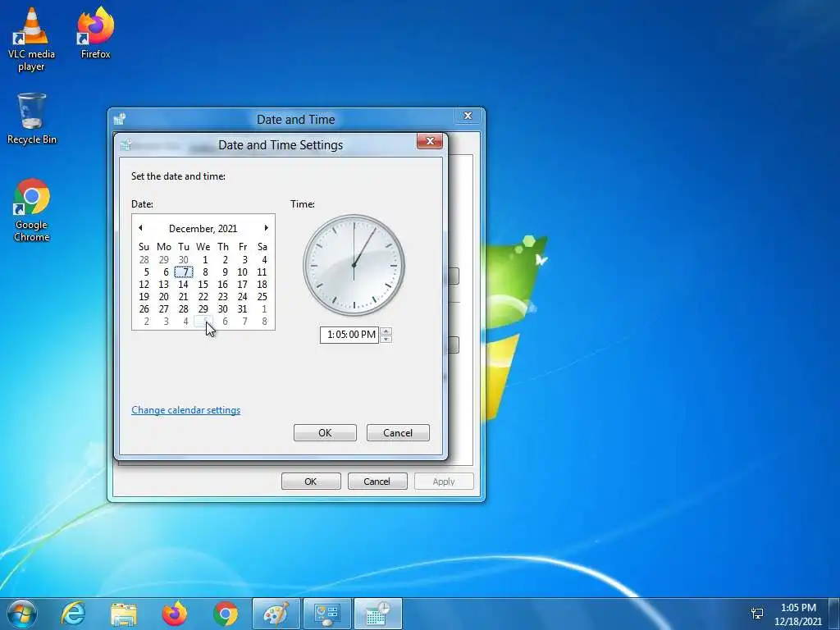Go to next month in the calendar
840x630 pixels.
(266, 228)
